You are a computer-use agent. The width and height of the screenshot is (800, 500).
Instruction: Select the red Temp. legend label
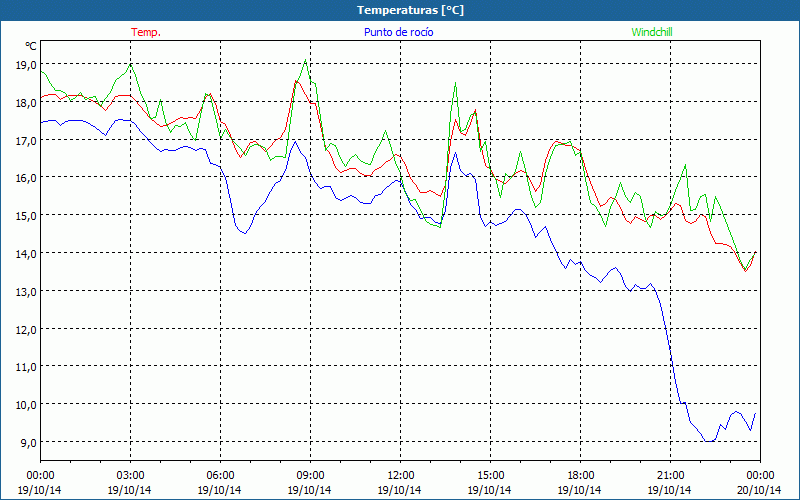[146, 32]
